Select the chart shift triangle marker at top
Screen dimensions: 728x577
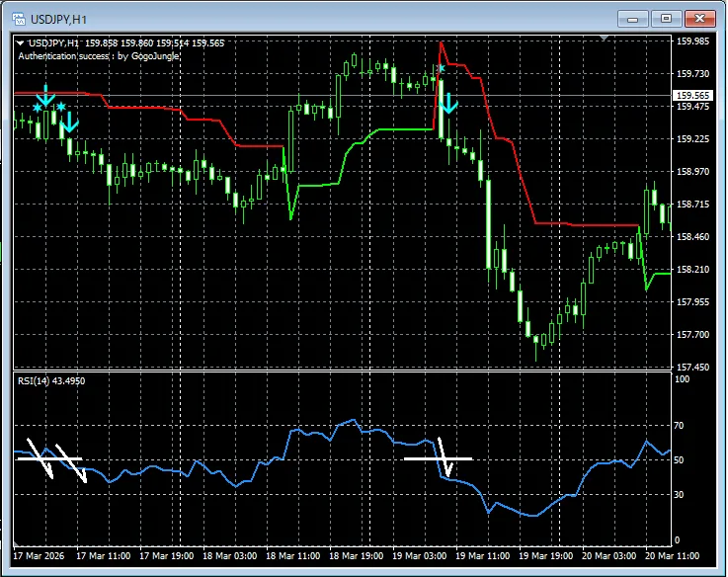[x=604, y=38]
